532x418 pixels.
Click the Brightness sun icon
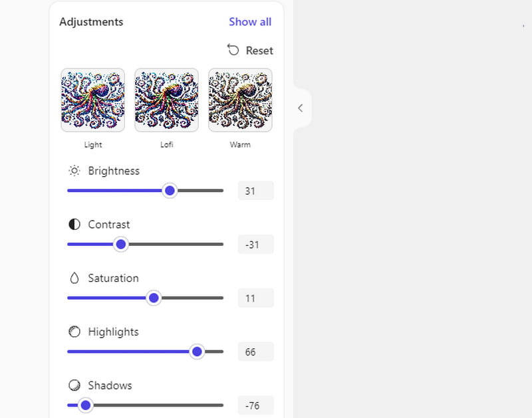click(x=74, y=171)
